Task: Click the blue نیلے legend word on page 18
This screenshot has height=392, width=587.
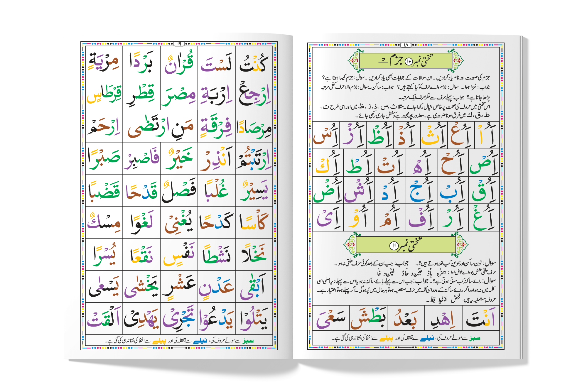Action: (x=427, y=338)
